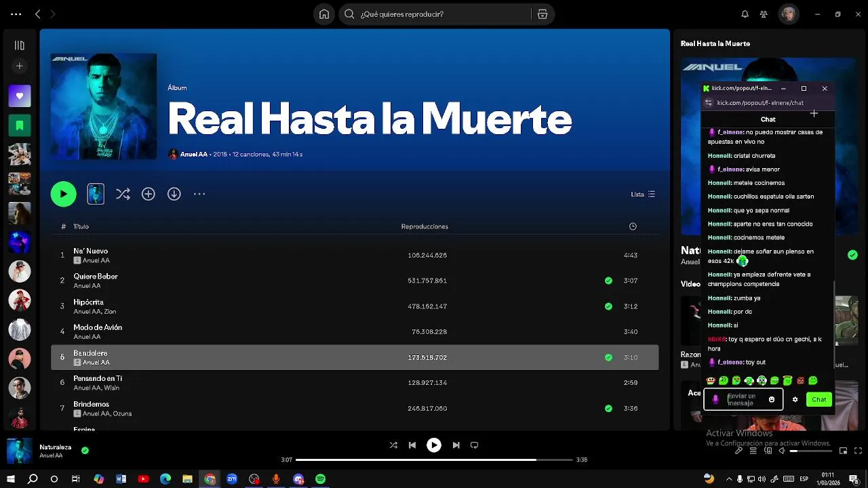Click Real Hasta la Muerte panel title
868x488 pixels.
click(715, 43)
